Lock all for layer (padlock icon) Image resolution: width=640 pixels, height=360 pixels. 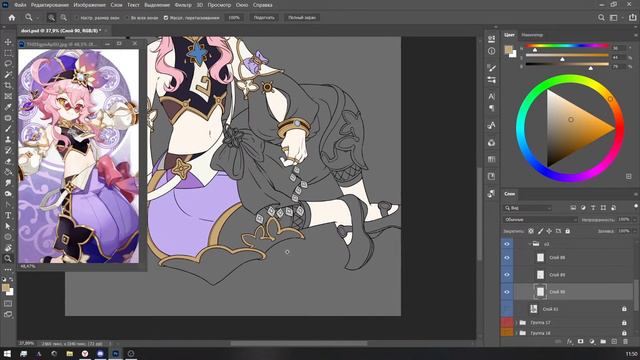[x=567, y=231]
